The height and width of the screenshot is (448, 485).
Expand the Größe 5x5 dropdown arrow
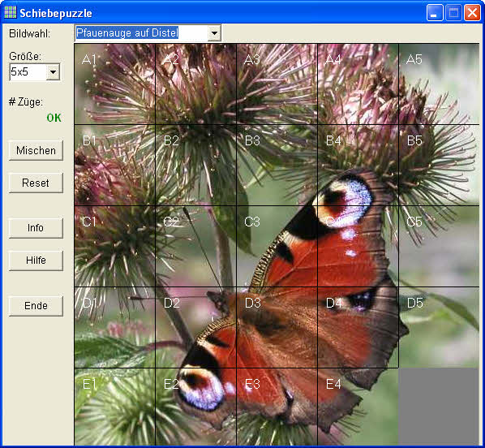[54, 72]
